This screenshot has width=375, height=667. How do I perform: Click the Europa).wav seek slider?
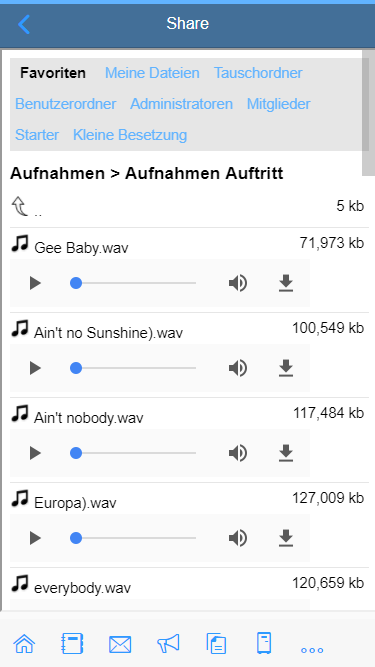click(x=133, y=538)
